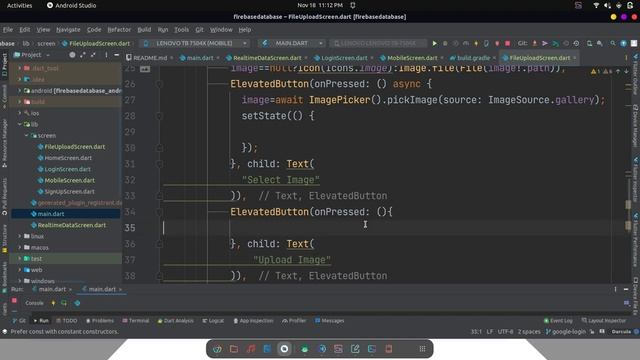Close the FileUploadScreen.dart tab
Viewport: 640px width, 360px height.
coord(575,58)
